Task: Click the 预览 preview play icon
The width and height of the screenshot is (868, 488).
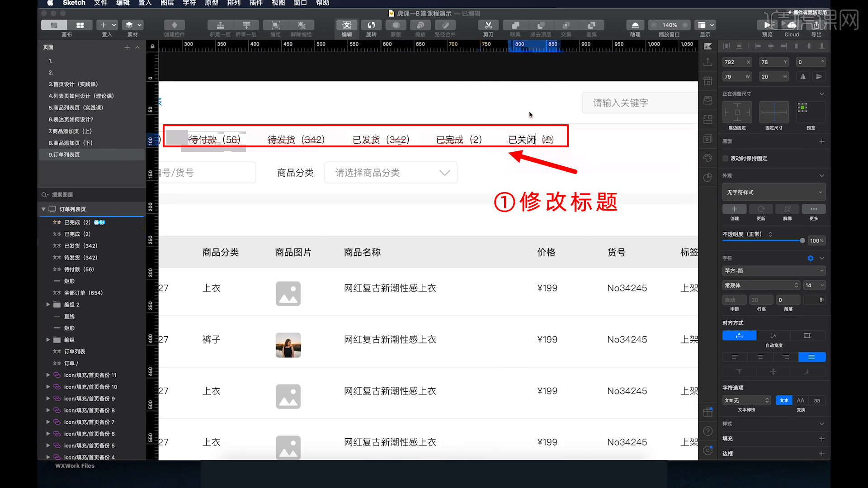Action: pyautogui.click(x=767, y=25)
